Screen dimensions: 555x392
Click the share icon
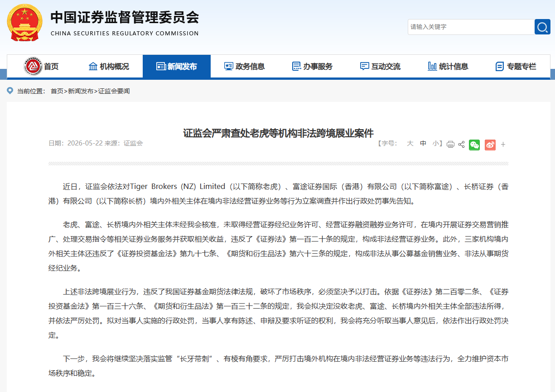point(461,145)
